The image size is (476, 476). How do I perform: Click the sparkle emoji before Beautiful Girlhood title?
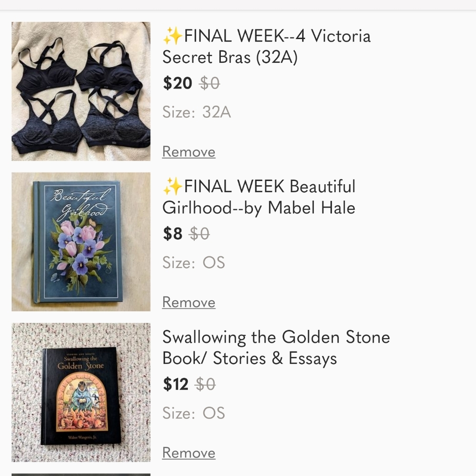[x=172, y=187]
